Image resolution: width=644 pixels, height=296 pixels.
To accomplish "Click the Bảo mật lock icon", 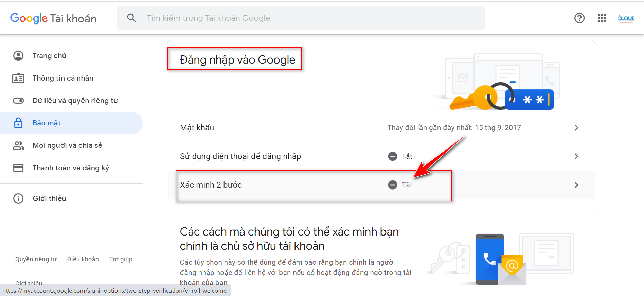I will coord(18,123).
